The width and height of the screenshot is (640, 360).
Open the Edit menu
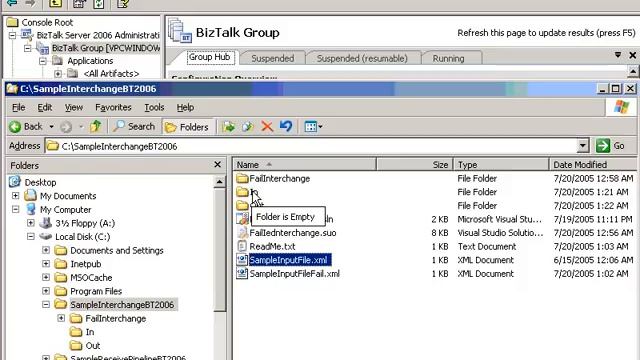[x=44, y=107]
